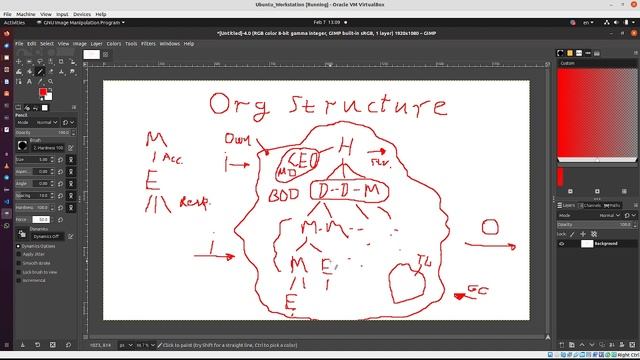This screenshot has width=640, height=360.
Task: Click the red foreground color swatch
Action: pyautogui.click(x=42, y=92)
